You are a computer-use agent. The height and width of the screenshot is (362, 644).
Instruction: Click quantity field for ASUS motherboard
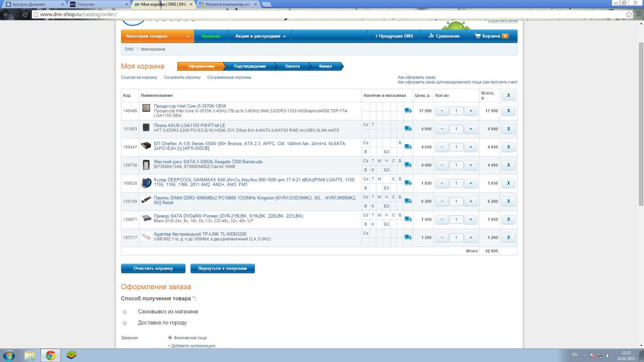point(456,129)
